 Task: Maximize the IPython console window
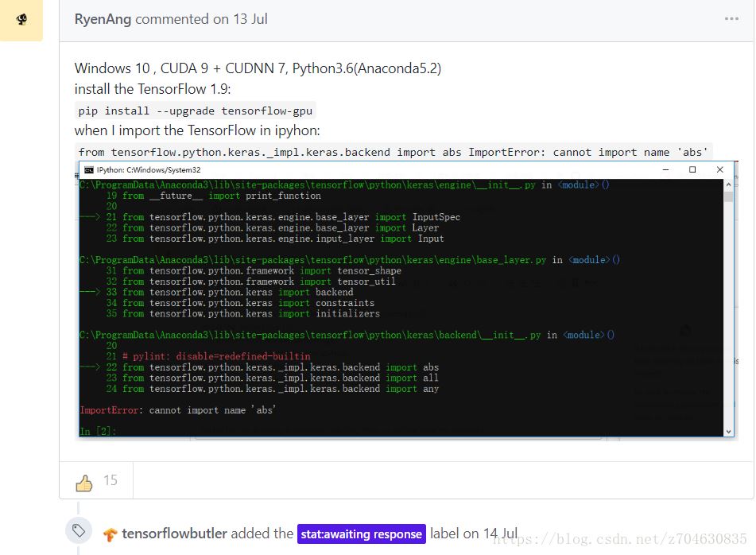(x=691, y=169)
